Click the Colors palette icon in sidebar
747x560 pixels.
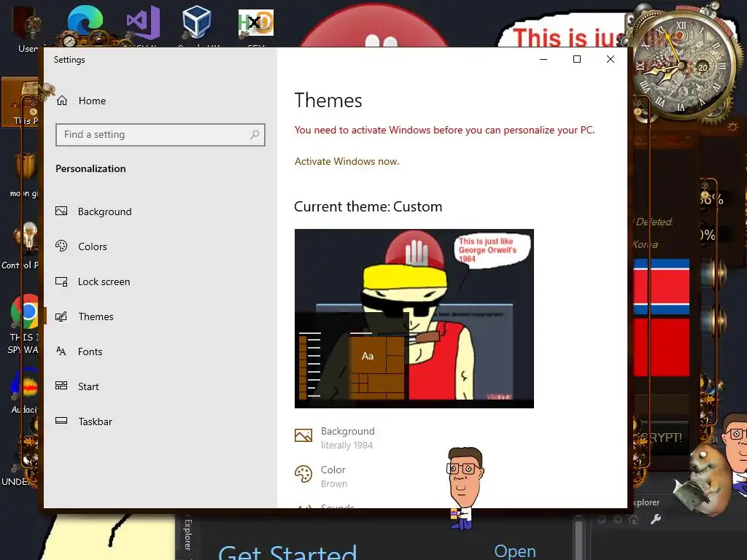(61, 246)
